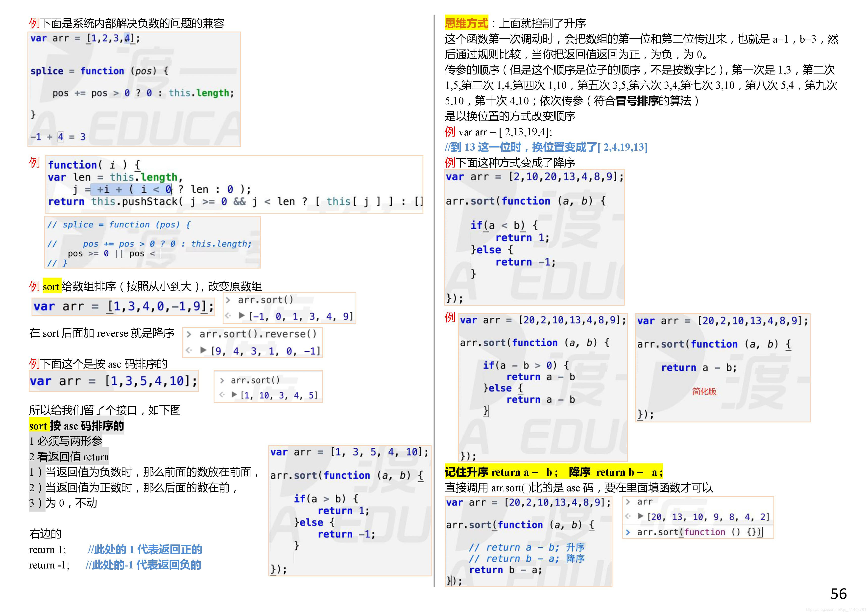868x614 pixels.
Task: Click the result line '-1 + 4 = 3'
Action: pyautogui.click(x=58, y=137)
